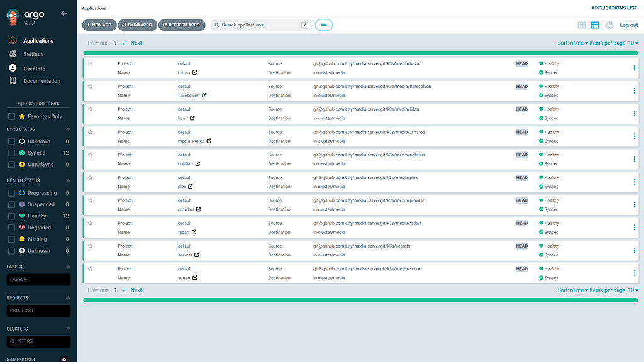
Task: Open external link icon next to prowlarr
Action: tap(198, 209)
